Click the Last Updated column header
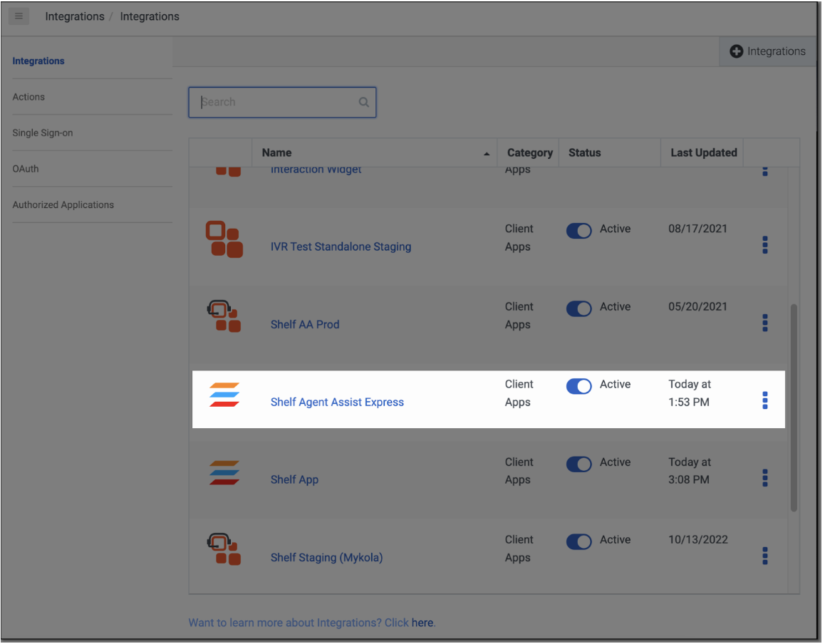Viewport: 825px width, 644px height. pos(703,152)
